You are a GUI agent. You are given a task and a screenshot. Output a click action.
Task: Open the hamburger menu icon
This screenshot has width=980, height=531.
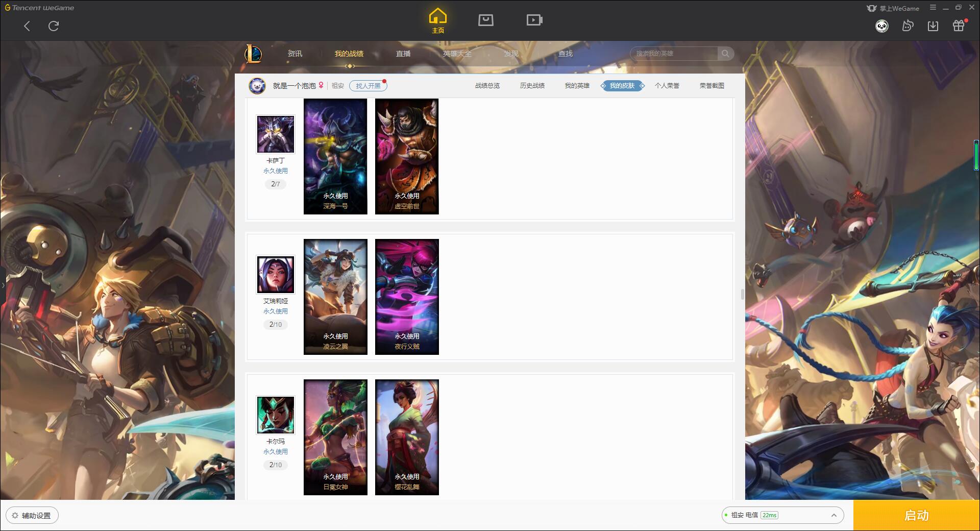[933, 8]
